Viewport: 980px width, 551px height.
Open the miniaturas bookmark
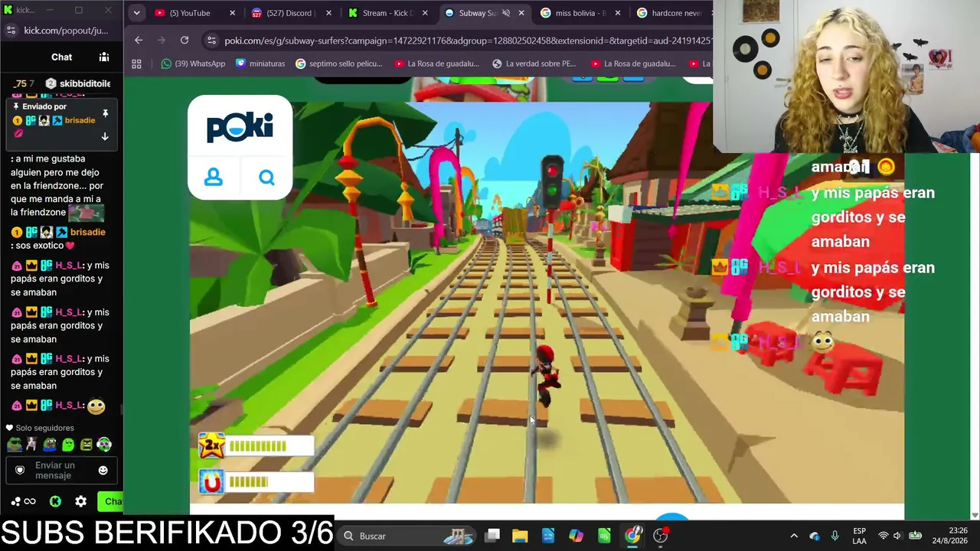260,64
